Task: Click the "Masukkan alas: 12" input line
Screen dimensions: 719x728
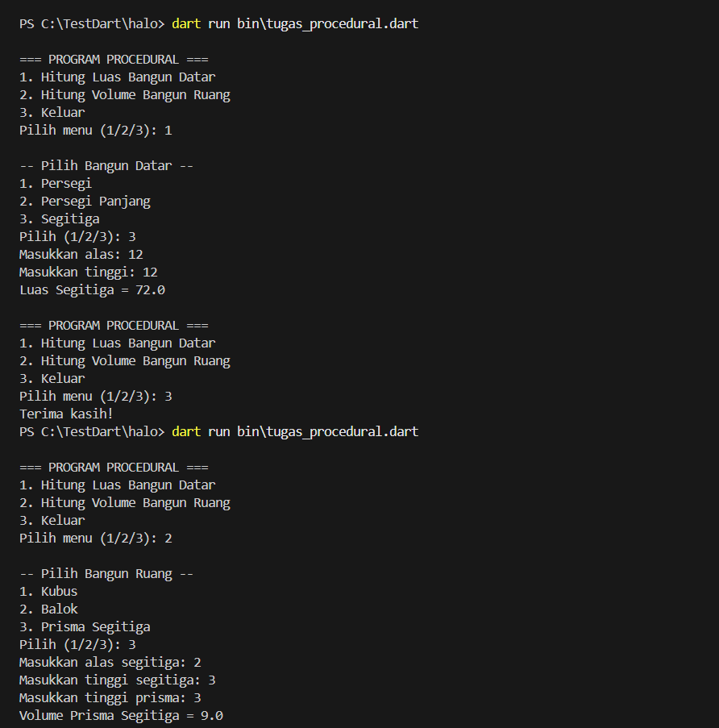Action: pos(81,254)
